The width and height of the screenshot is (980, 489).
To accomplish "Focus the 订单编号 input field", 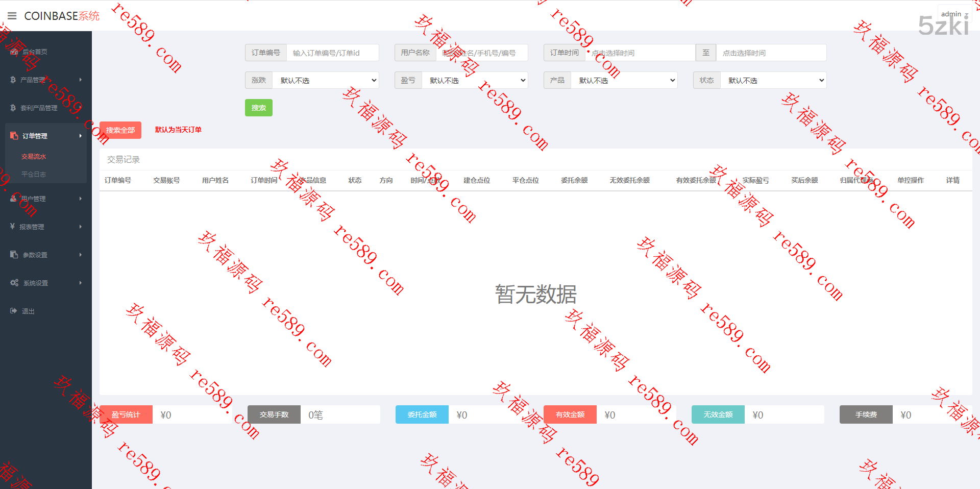I will (332, 53).
